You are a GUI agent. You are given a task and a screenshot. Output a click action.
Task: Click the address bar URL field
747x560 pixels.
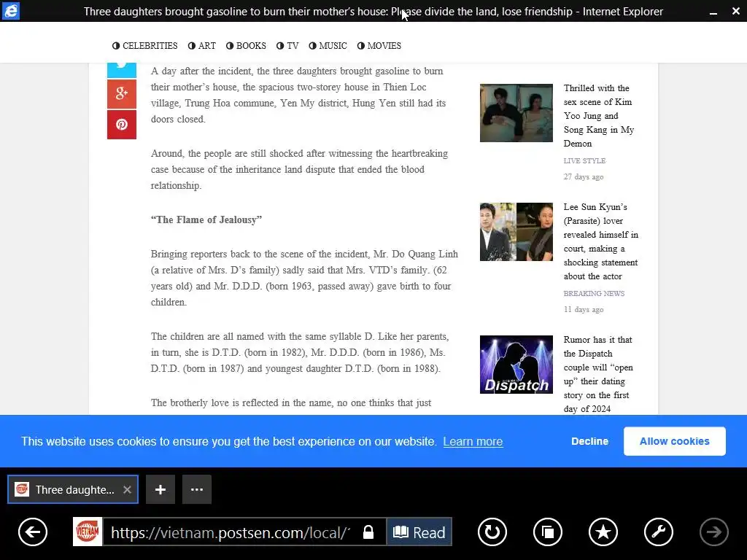point(231,532)
